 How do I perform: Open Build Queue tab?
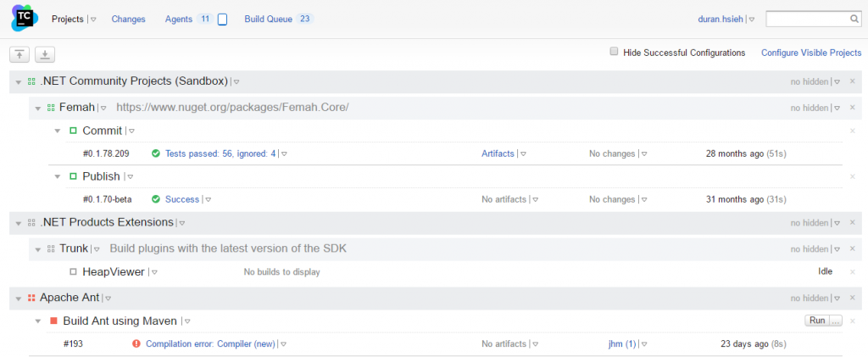click(269, 19)
